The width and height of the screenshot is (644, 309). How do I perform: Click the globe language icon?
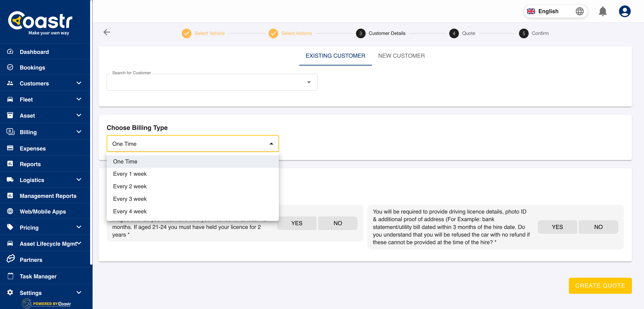[x=580, y=11]
